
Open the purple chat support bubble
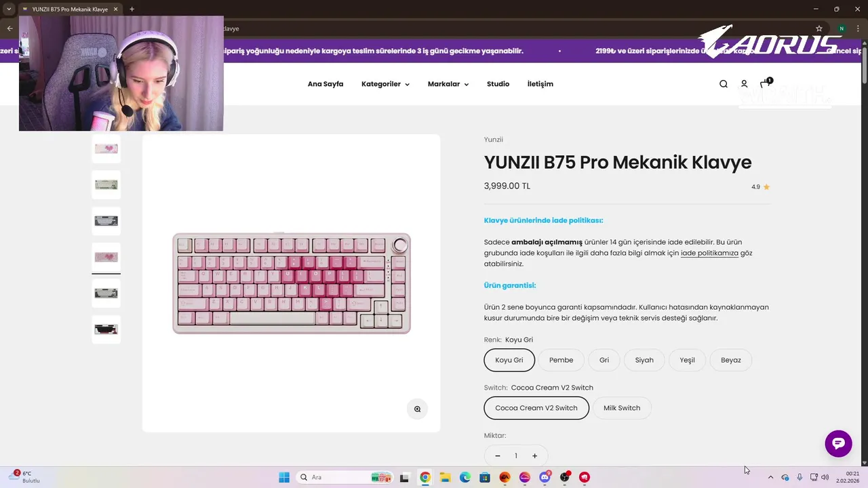click(838, 443)
